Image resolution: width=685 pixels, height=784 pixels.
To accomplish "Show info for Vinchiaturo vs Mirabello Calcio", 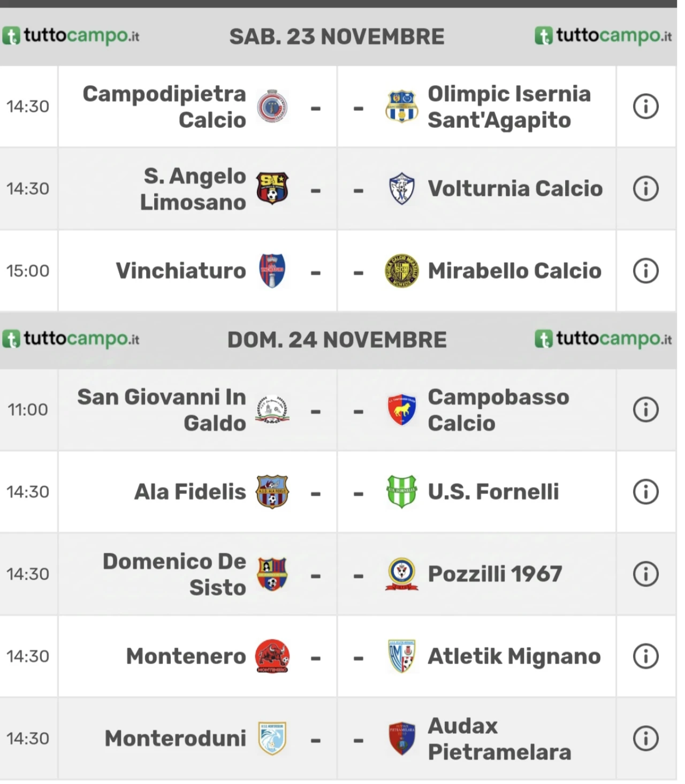I will 646,271.
